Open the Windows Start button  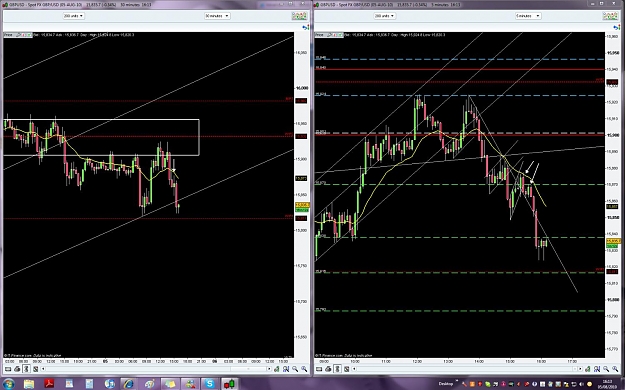[x=8, y=384]
